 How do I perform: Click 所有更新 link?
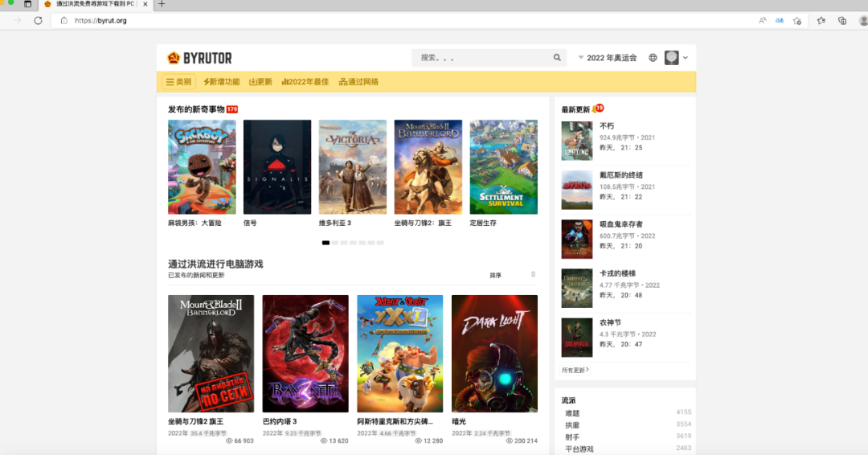(x=575, y=370)
